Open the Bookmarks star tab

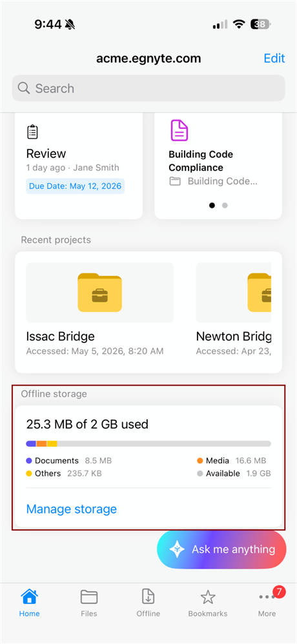pyautogui.click(x=208, y=597)
